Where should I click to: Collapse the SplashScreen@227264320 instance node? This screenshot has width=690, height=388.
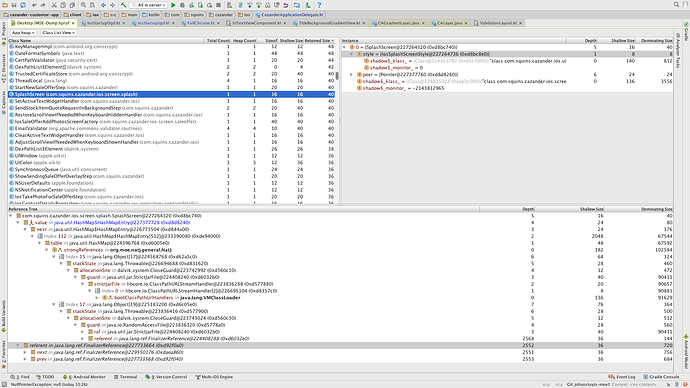point(345,47)
